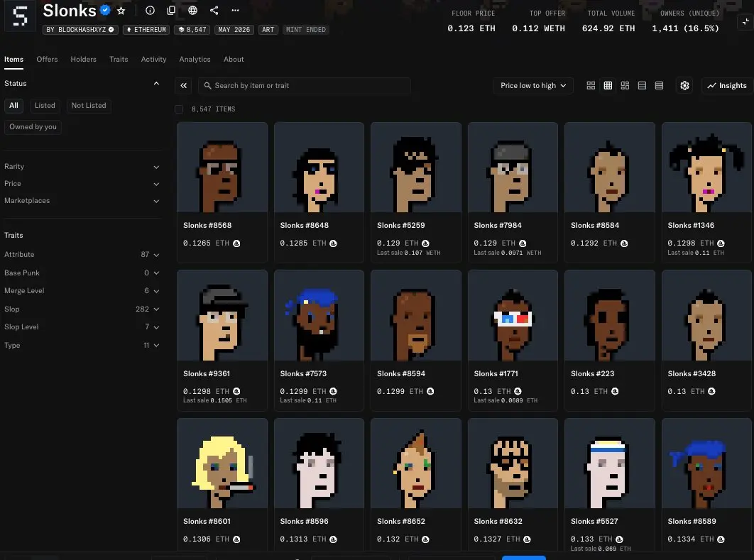Click the Slonks collection logo
The width and height of the screenshot is (754, 560).
pos(20,16)
